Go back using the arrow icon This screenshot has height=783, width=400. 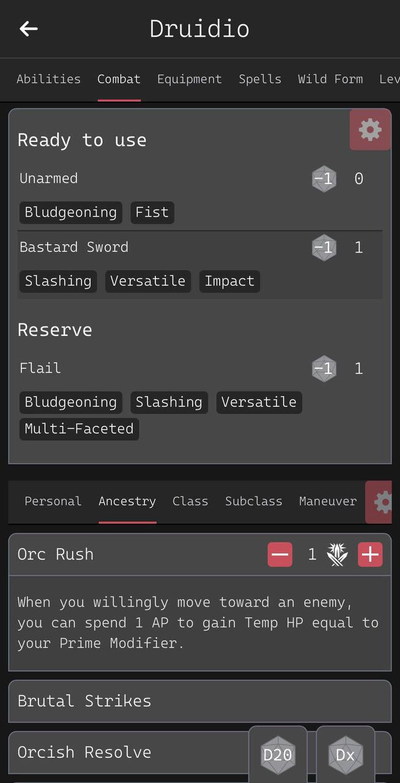click(28, 29)
